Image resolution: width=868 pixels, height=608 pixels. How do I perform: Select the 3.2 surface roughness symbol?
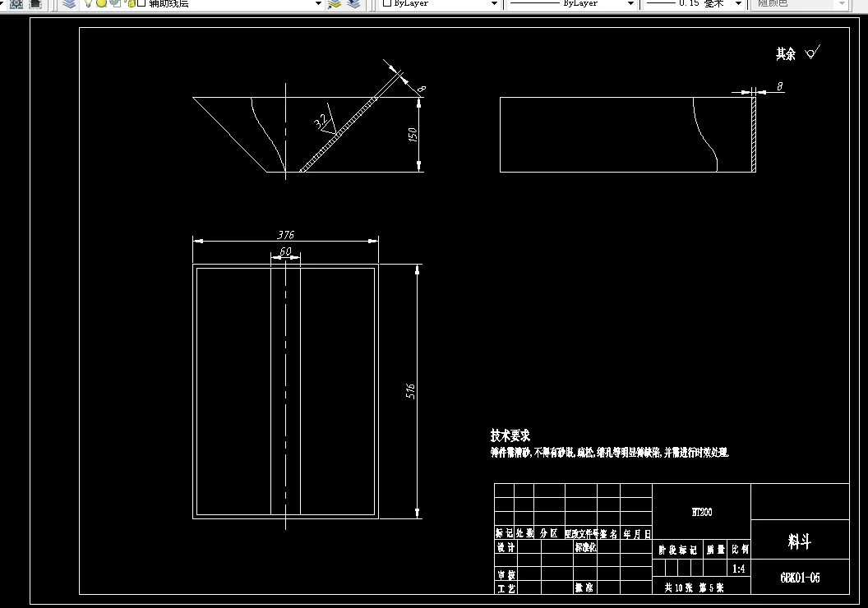coord(325,119)
